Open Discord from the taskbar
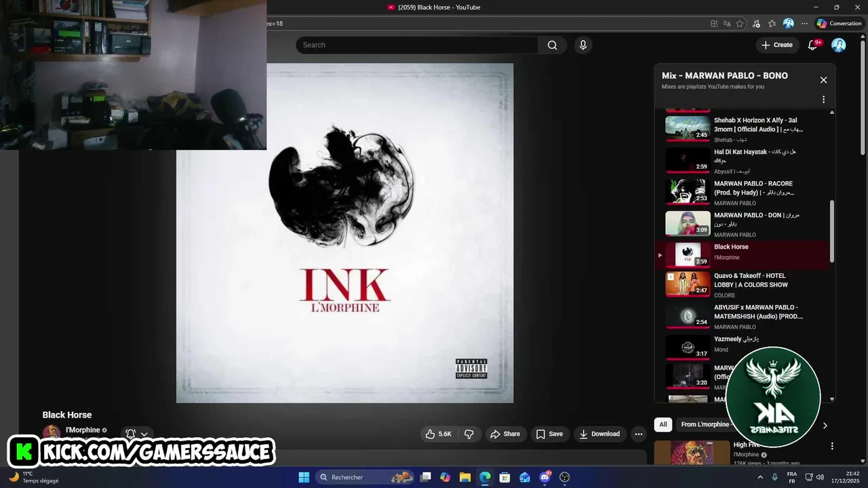 [x=545, y=477]
